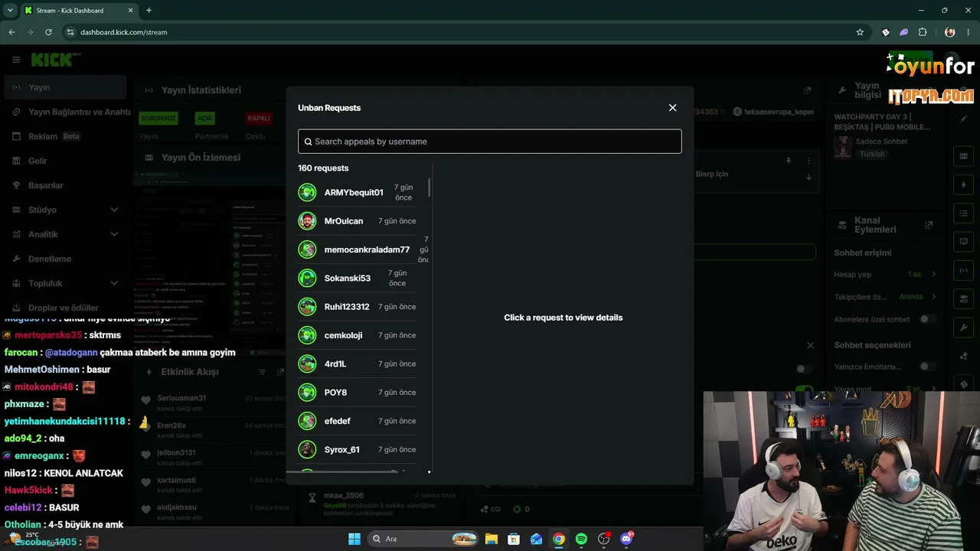This screenshot has height=551, width=980.
Task: Open Outlook from taskbar
Action: click(537, 539)
